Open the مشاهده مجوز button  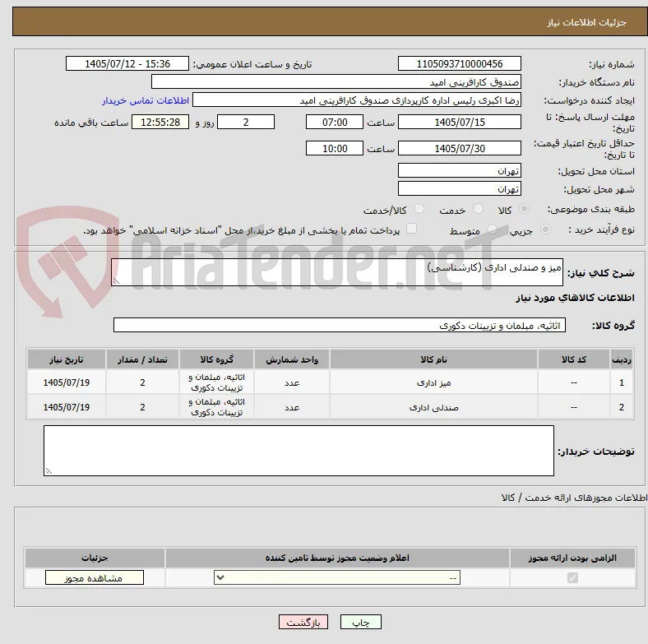click(x=95, y=577)
